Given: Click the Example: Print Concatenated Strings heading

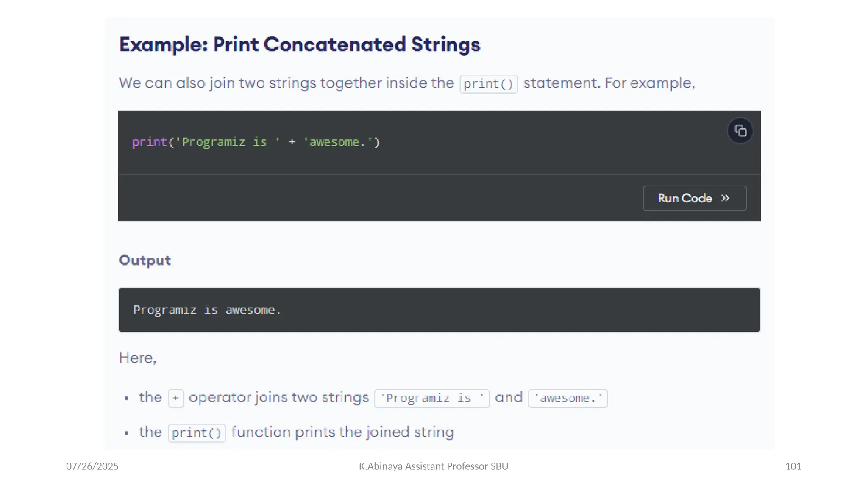Looking at the screenshot, I should pos(299,44).
